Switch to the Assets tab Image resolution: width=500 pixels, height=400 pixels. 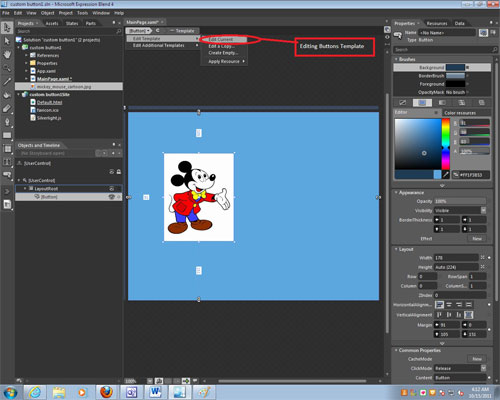pos(52,23)
